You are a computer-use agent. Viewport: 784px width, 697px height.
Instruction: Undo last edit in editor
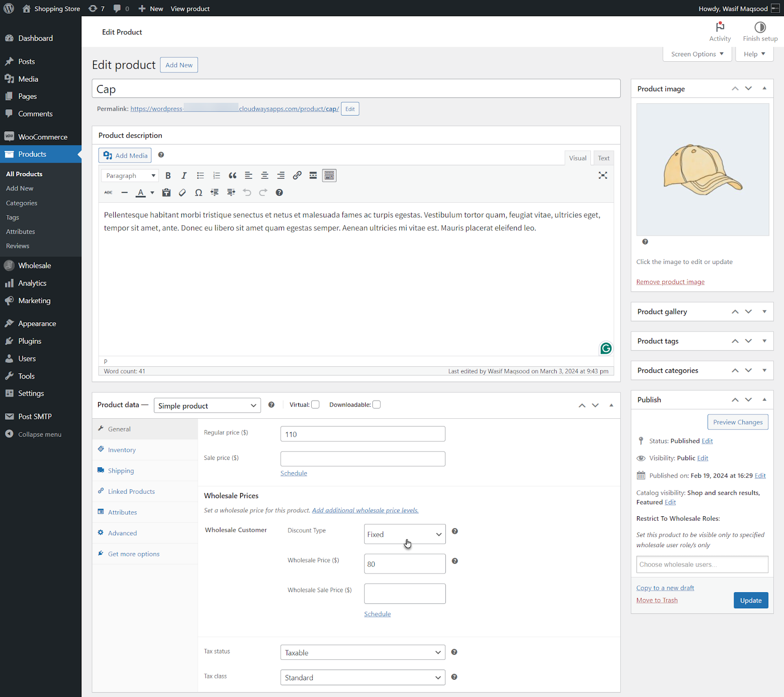pyautogui.click(x=247, y=192)
